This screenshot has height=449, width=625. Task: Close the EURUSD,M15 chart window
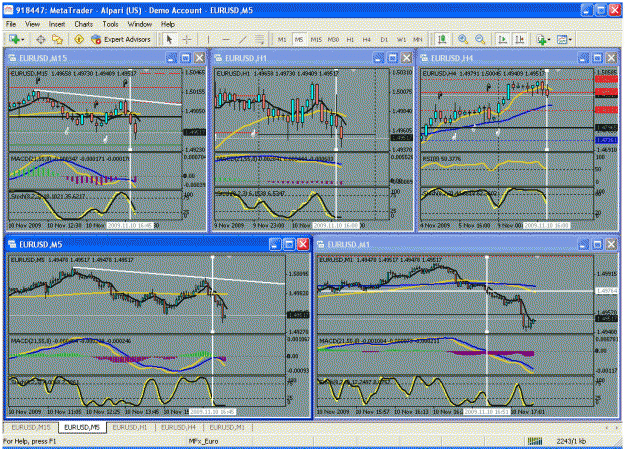[200, 58]
